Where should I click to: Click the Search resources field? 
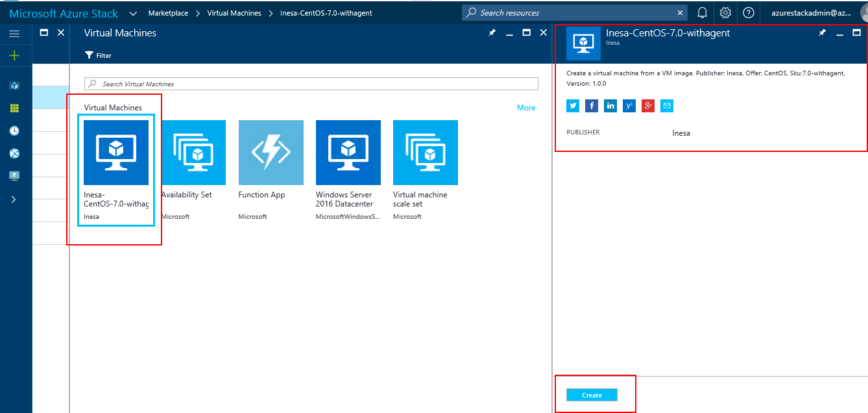574,12
